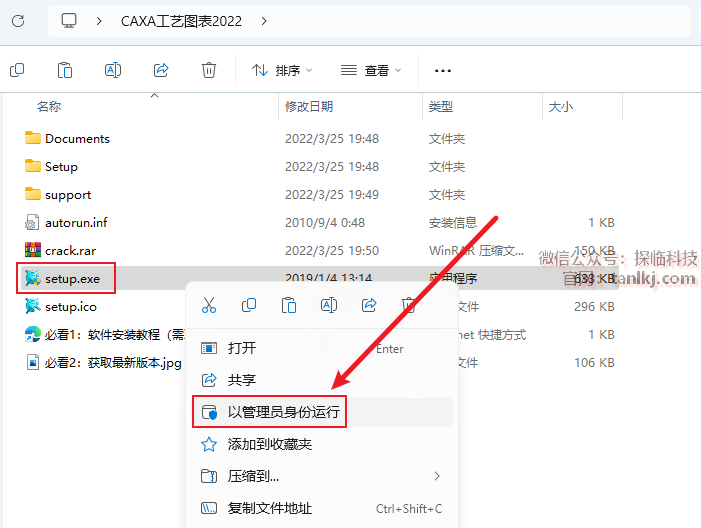Screen dimensions: 701x528
Task: Expand the 压缩到... submenu arrow
Action: [x=437, y=476]
